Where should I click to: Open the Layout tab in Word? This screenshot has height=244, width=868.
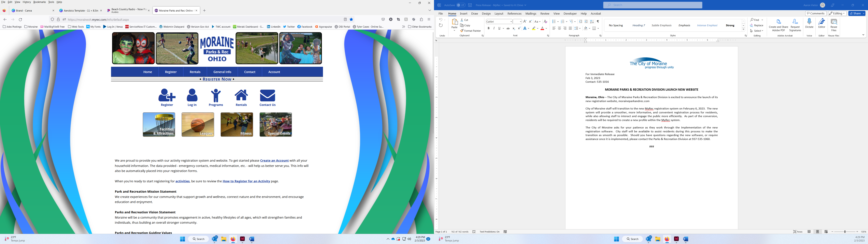(499, 14)
